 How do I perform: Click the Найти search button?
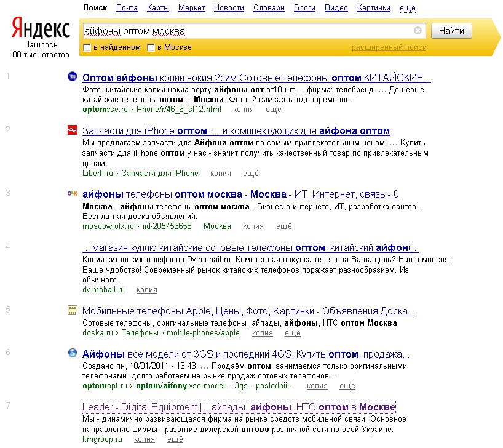(x=451, y=31)
